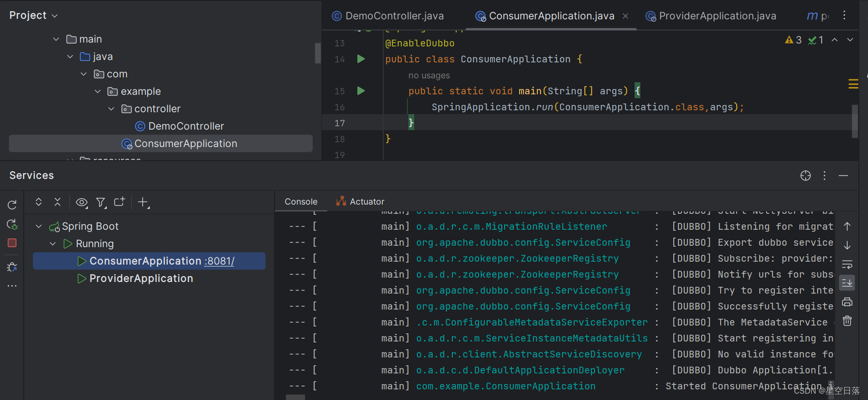Open the editor tabs more options menu
This screenshot has width=868, height=400.
tap(844, 15)
